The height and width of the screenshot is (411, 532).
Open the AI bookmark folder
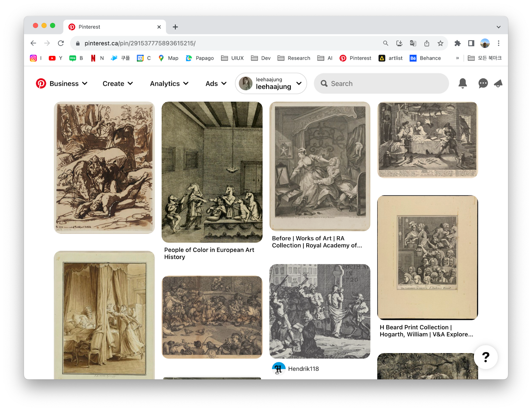point(325,58)
